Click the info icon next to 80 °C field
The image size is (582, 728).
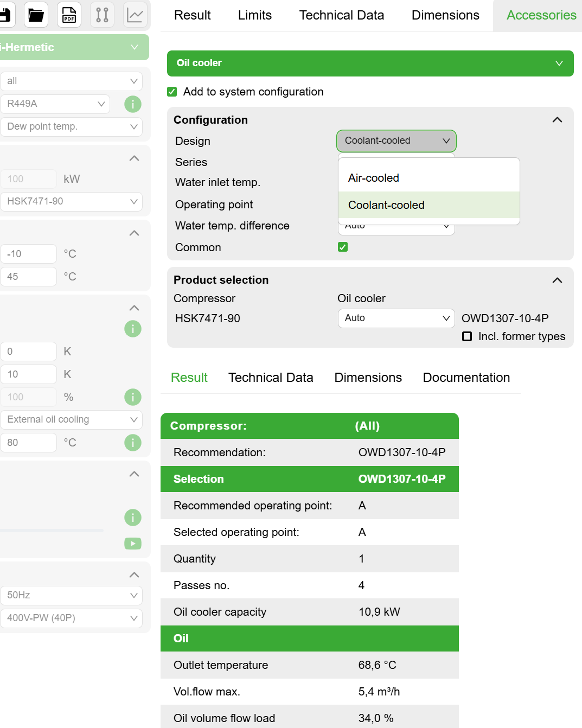click(x=133, y=443)
